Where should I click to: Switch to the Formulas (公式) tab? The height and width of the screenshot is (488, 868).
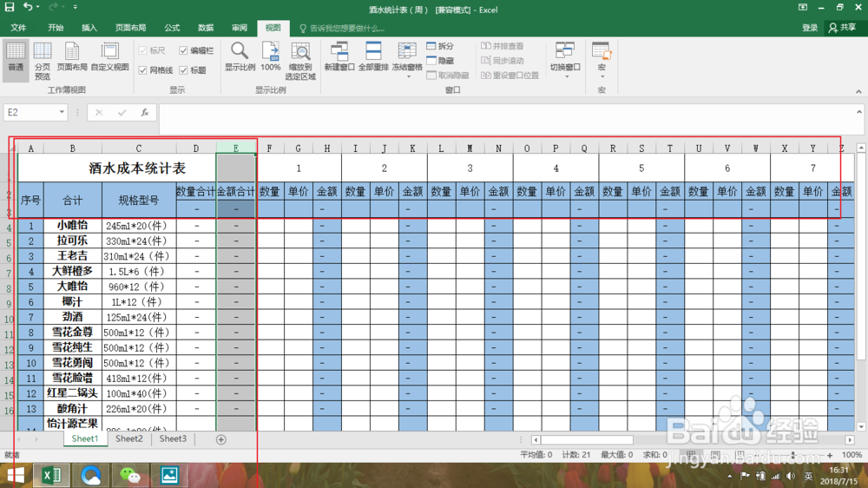click(x=172, y=28)
